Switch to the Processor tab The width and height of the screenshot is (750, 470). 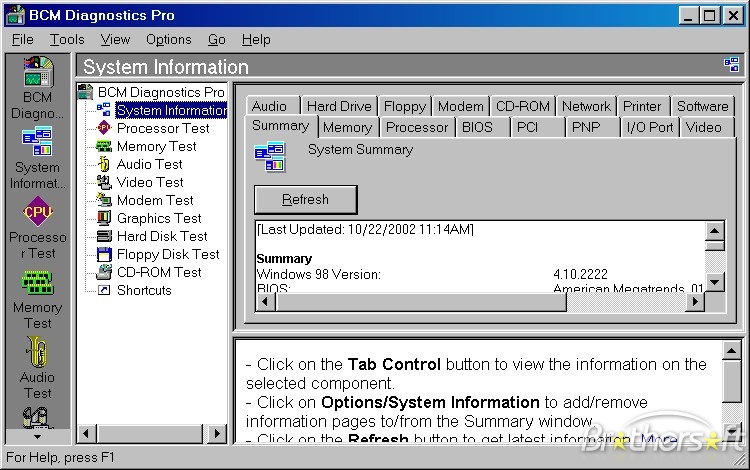click(x=417, y=127)
